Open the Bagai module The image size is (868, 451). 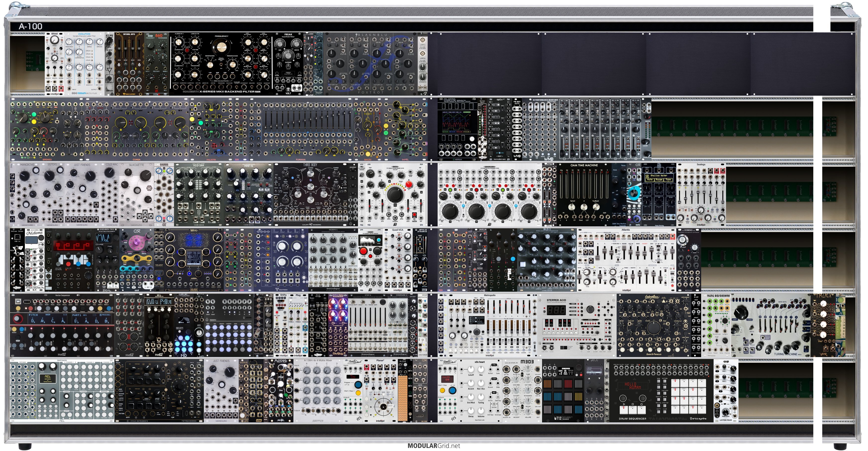pyautogui.click(x=368, y=129)
